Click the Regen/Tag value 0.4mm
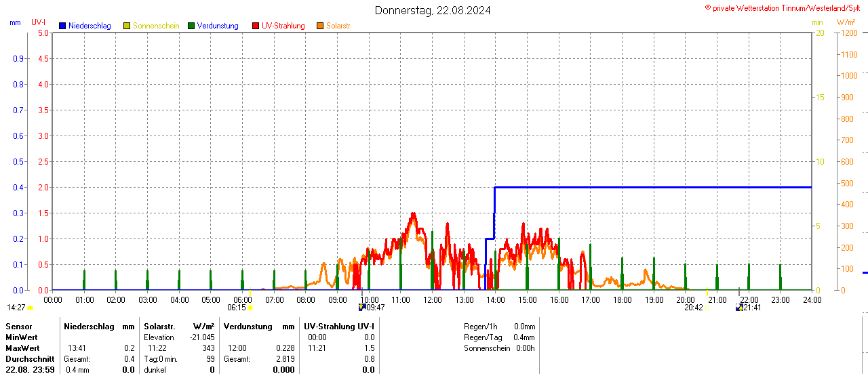Image resolution: width=868 pixels, height=374 pixels. pos(524,337)
